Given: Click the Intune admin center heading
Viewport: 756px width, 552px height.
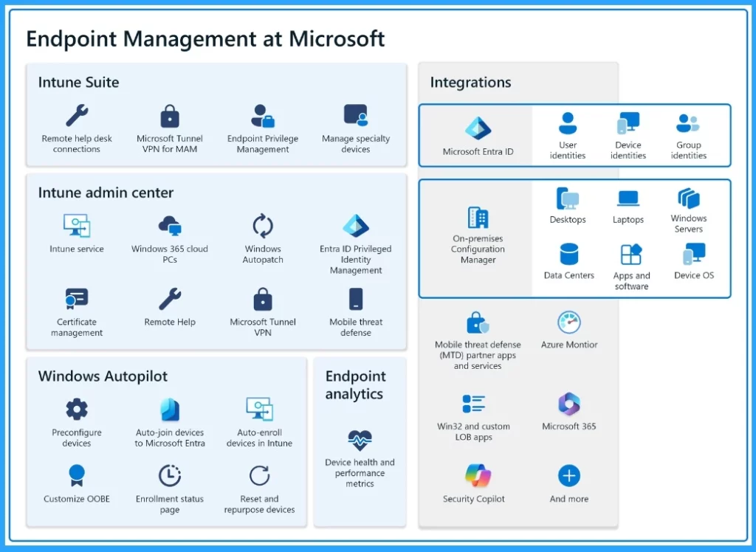Looking at the screenshot, I should [x=106, y=193].
